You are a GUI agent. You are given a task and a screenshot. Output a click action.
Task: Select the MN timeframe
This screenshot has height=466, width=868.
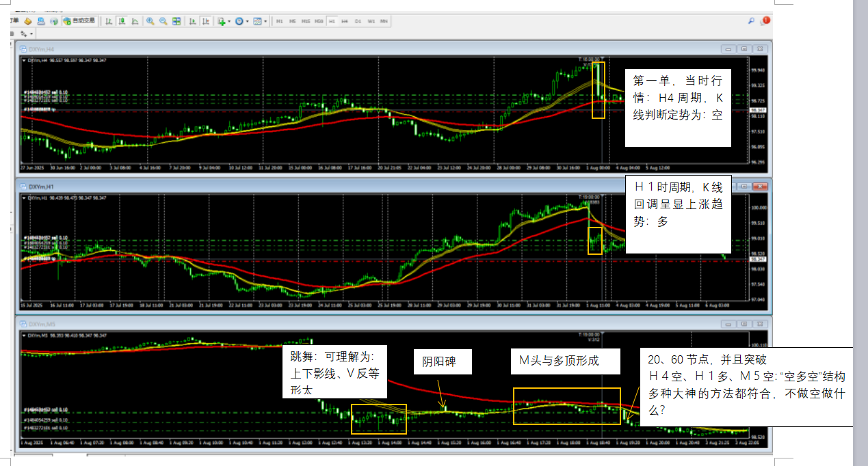point(384,22)
